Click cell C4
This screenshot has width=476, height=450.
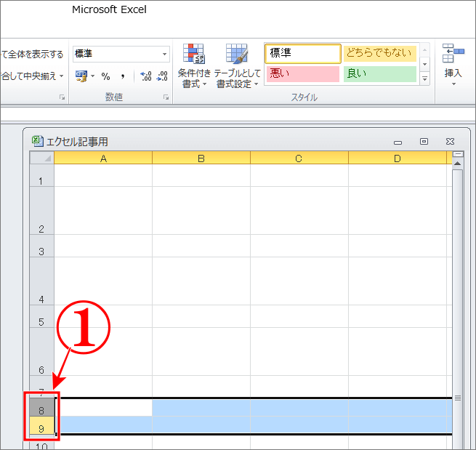coord(299,281)
